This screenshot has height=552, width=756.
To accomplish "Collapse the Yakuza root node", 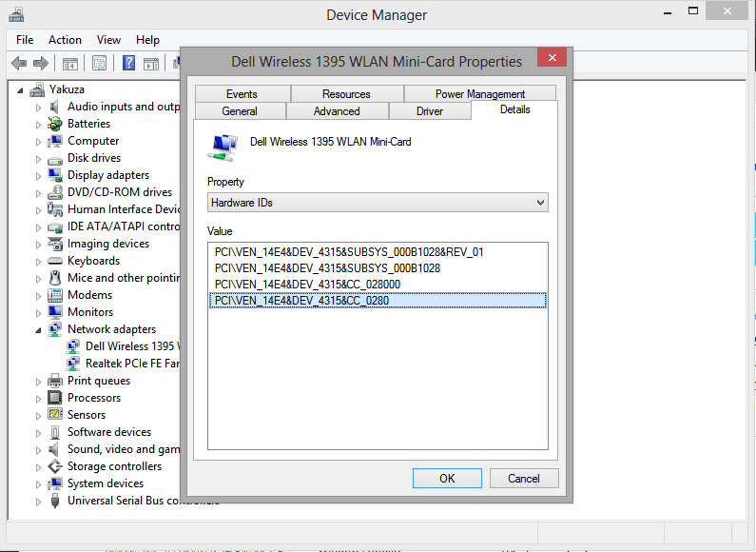I will click(x=20, y=90).
